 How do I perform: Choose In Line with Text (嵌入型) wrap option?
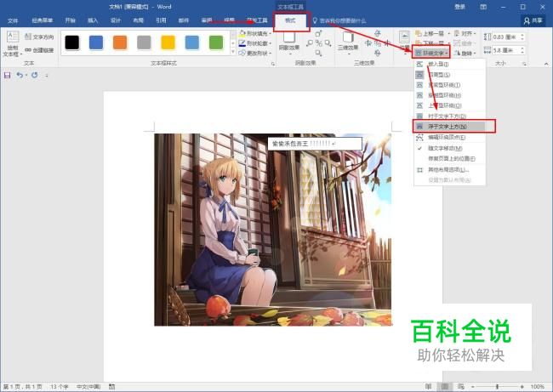450,64
